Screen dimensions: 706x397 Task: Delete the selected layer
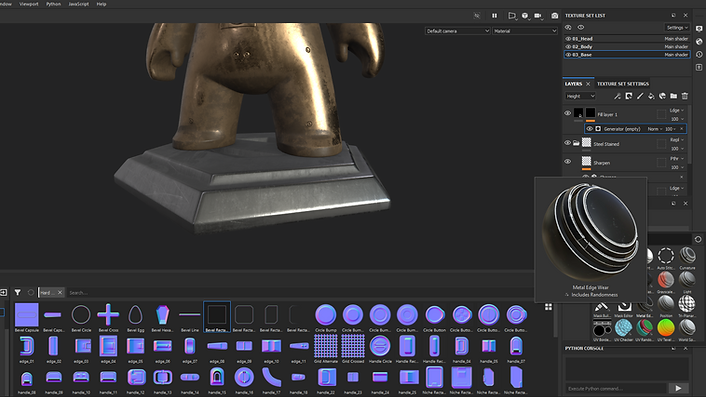click(x=685, y=96)
